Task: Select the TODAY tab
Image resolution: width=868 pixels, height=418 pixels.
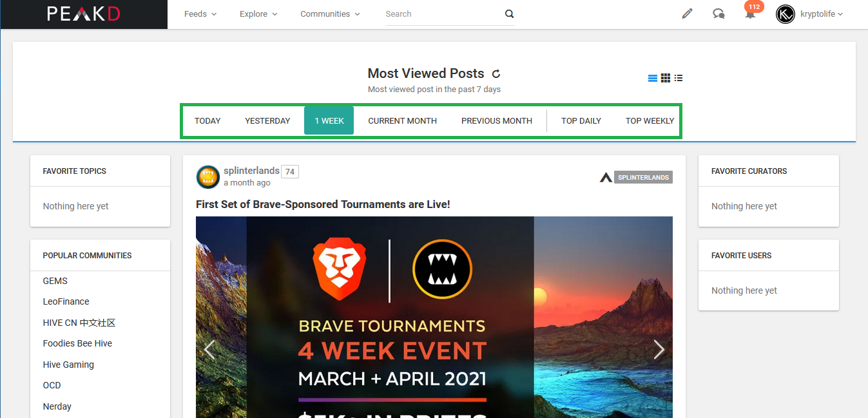Action: [207, 120]
